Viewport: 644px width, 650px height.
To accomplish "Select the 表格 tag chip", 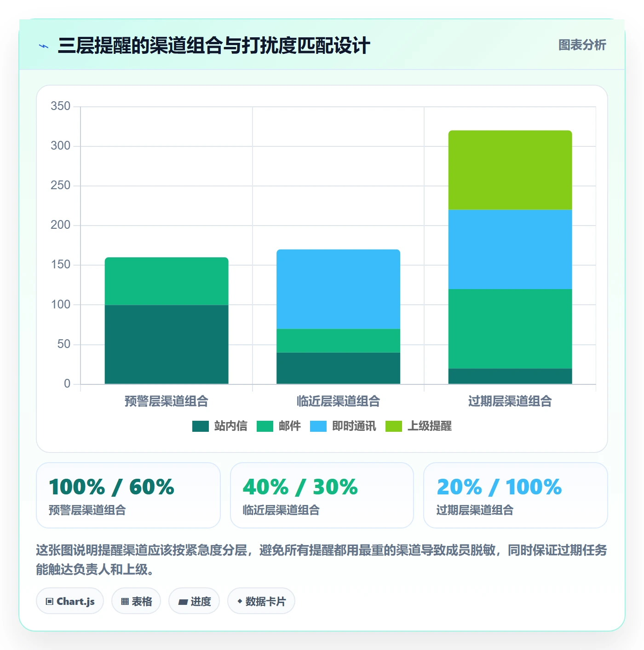I will point(136,601).
